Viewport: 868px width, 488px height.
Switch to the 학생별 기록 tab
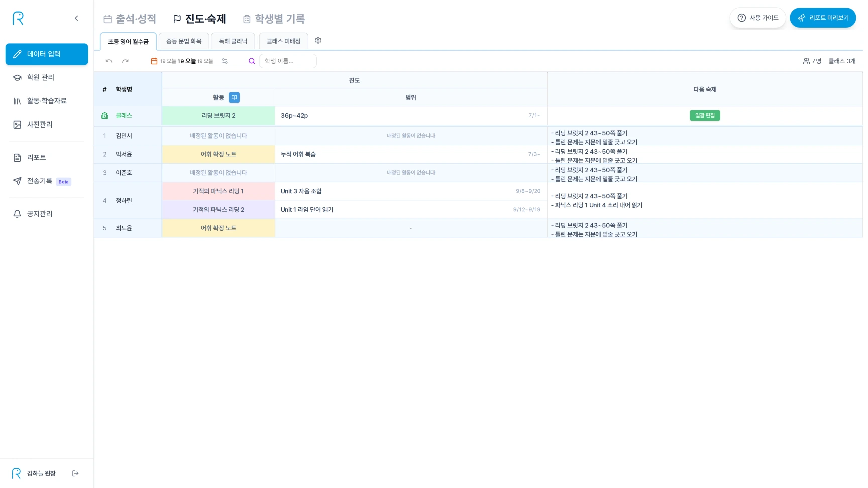point(274,19)
